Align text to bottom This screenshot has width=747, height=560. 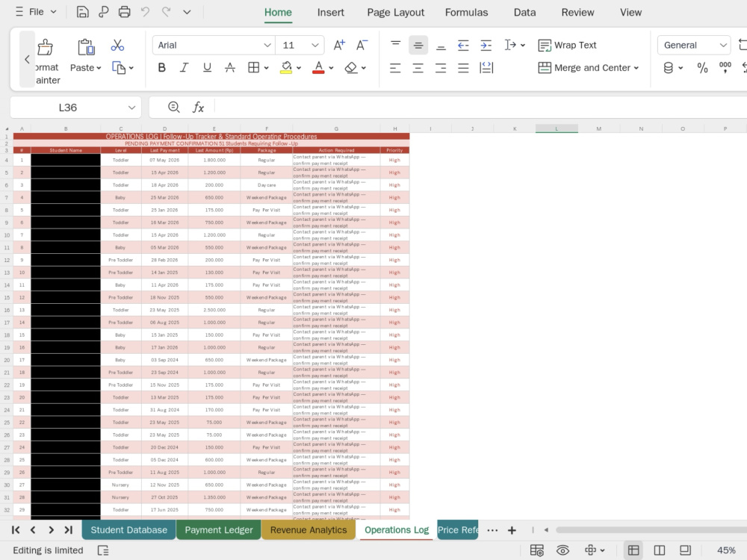pyautogui.click(x=441, y=46)
